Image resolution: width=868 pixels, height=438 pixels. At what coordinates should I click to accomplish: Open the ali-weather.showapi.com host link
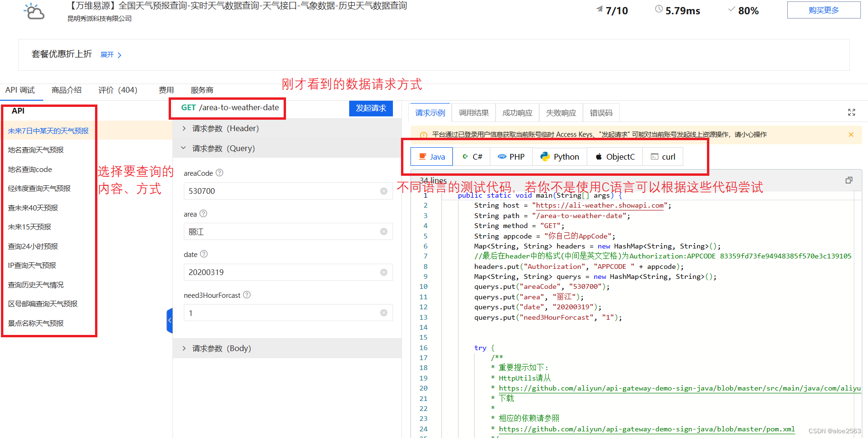pyautogui.click(x=600, y=205)
